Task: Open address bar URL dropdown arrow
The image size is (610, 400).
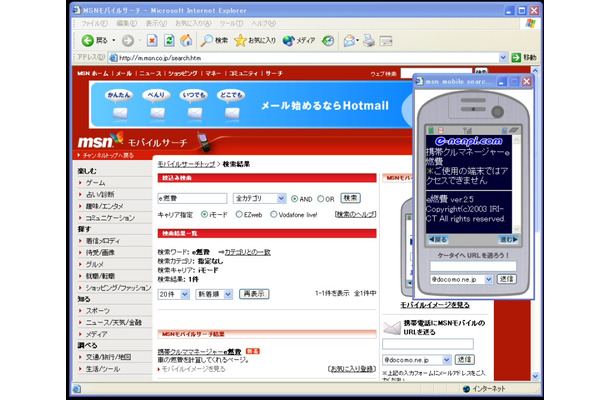Action: (x=503, y=58)
